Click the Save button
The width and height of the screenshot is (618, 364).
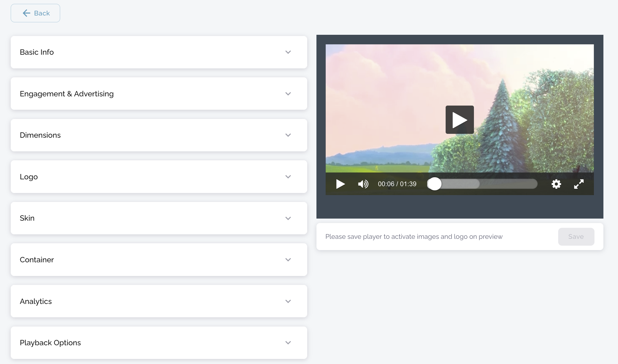576,237
